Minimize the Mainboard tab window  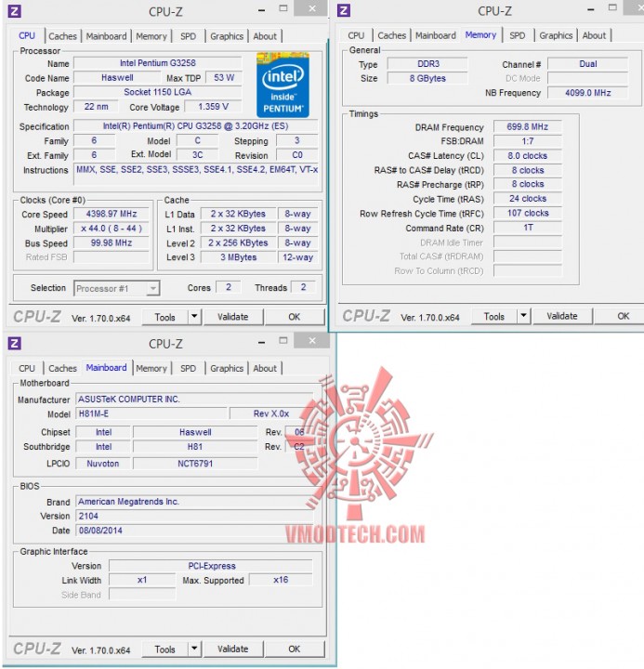(262, 343)
